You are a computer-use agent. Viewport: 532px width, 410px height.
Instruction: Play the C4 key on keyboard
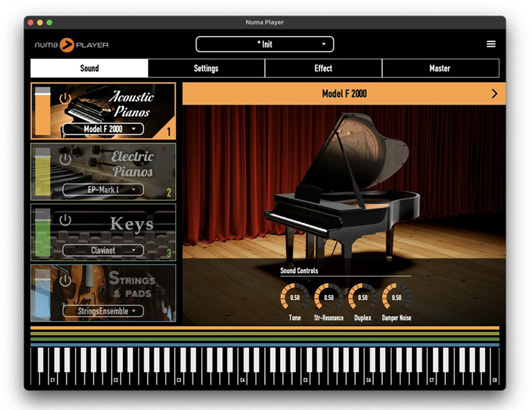point(242,378)
